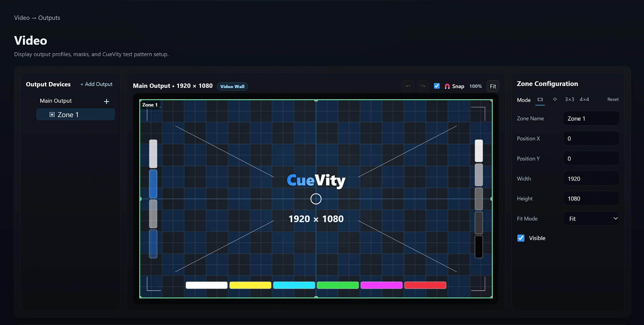Switch zone mode to 4×4

tap(584, 100)
